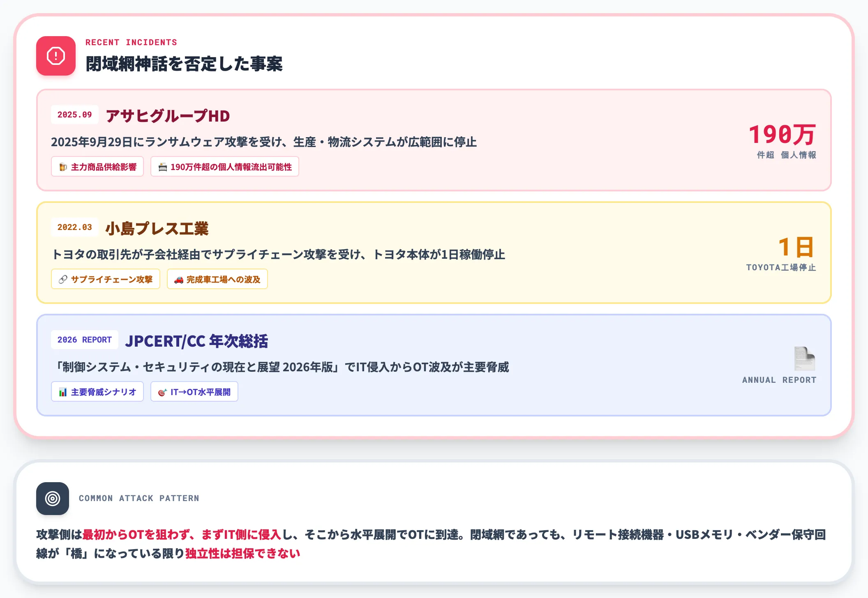Select the 190万件超の個人情報流出可能性 tag
868x598 pixels.
tap(225, 167)
